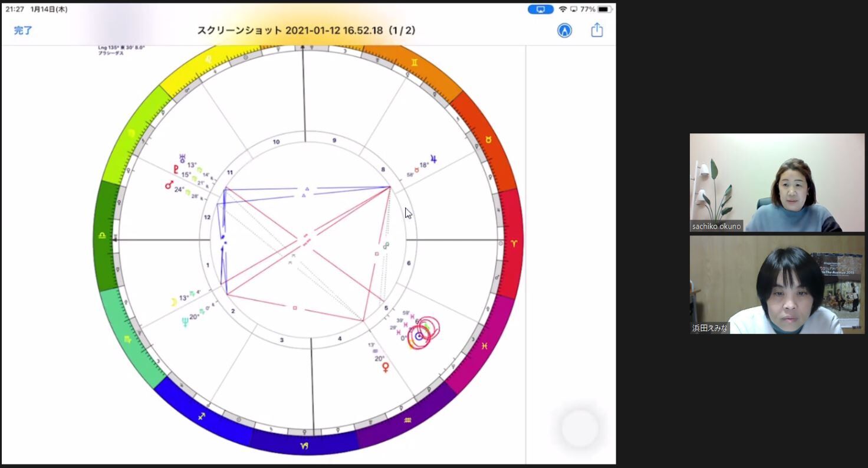The width and height of the screenshot is (868, 468).
Task: Click house number 11 in the chart
Action: (x=230, y=172)
